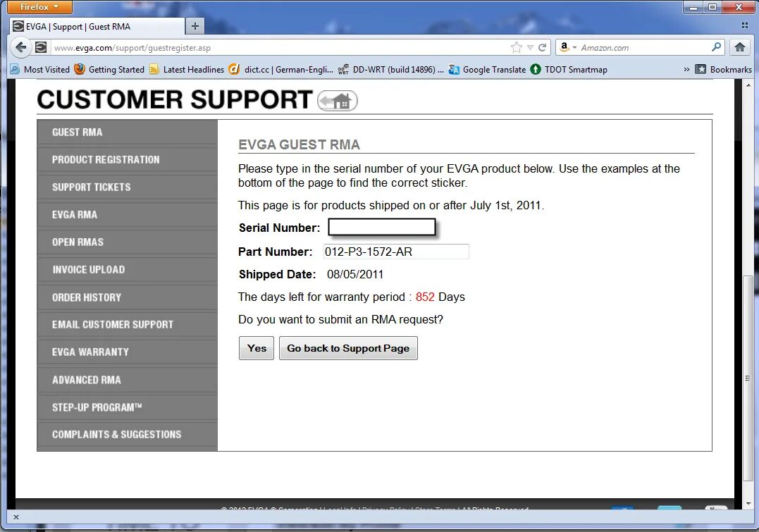Open the Bookmarks menu button
This screenshot has height=532, width=759.
pos(724,69)
